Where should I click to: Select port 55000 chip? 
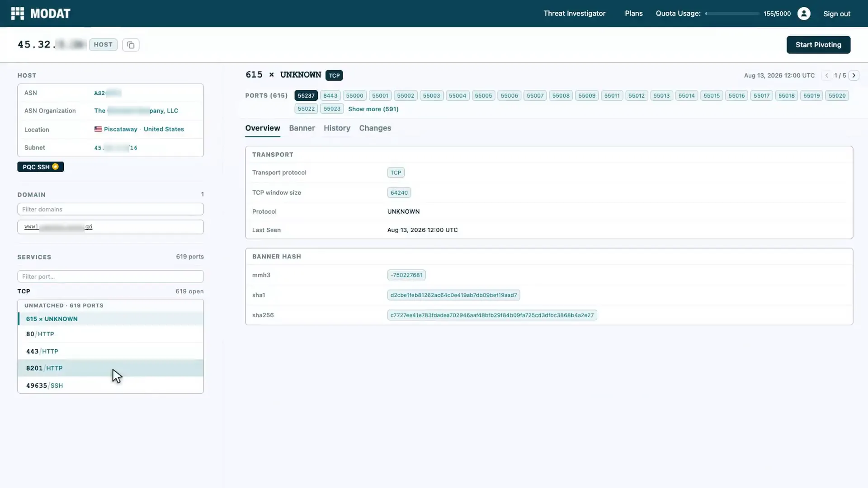point(355,95)
